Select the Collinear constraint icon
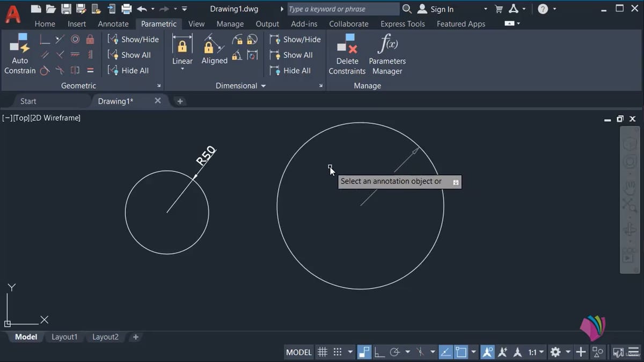This screenshot has height=362, width=644. (60, 39)
